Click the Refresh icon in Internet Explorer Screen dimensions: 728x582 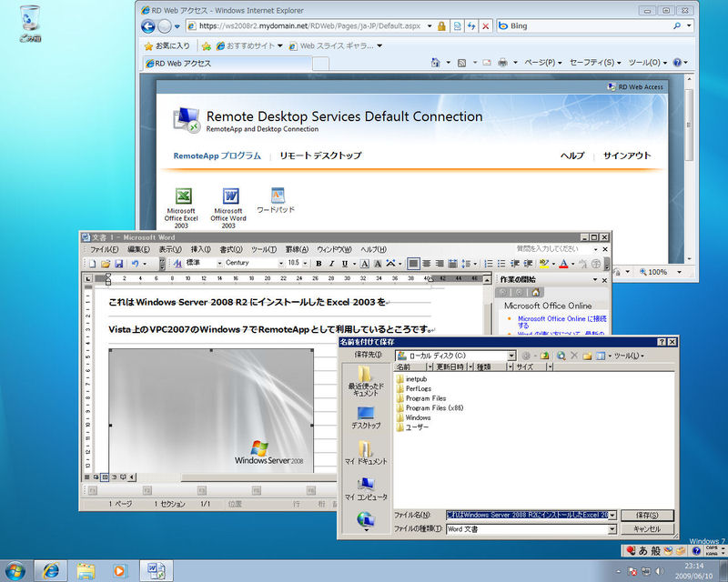pos(471,26)
